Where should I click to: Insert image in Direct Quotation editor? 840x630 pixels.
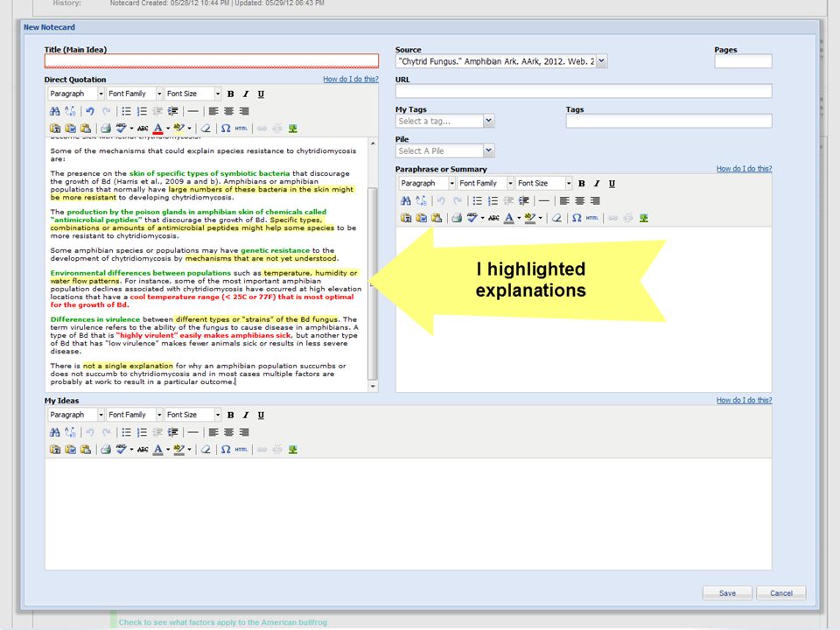pyautogui.click(x=292, y=128)
